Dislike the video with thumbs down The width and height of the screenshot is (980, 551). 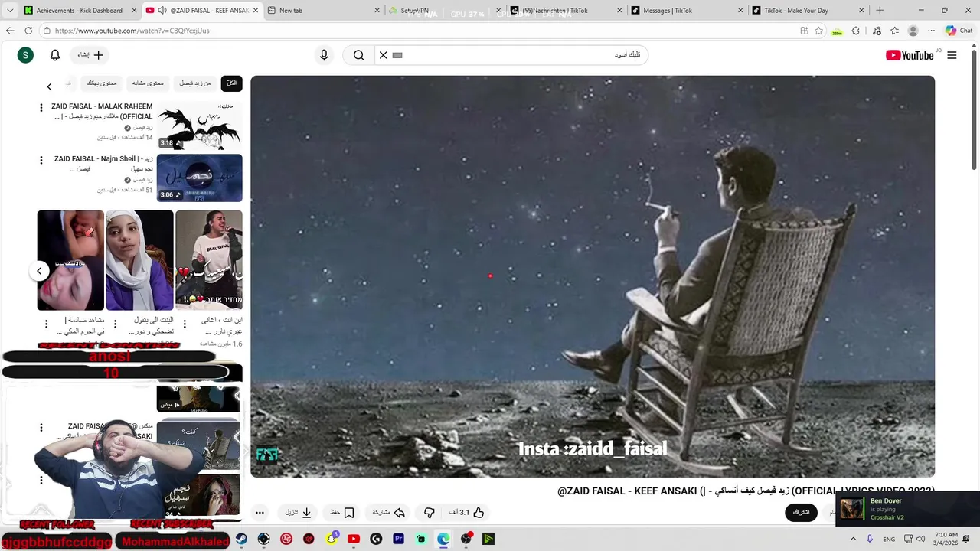430,513
